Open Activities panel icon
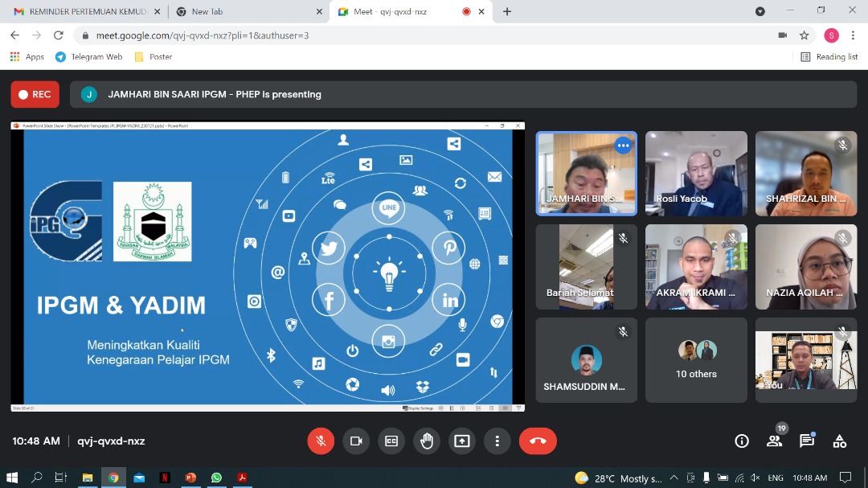Viewport: 868px width, 488px height. coord(840,441)
